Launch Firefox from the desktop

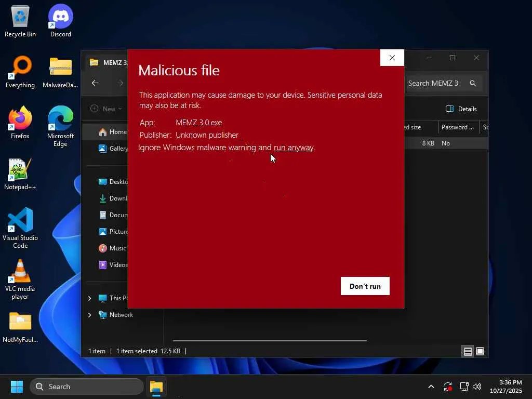20,123
